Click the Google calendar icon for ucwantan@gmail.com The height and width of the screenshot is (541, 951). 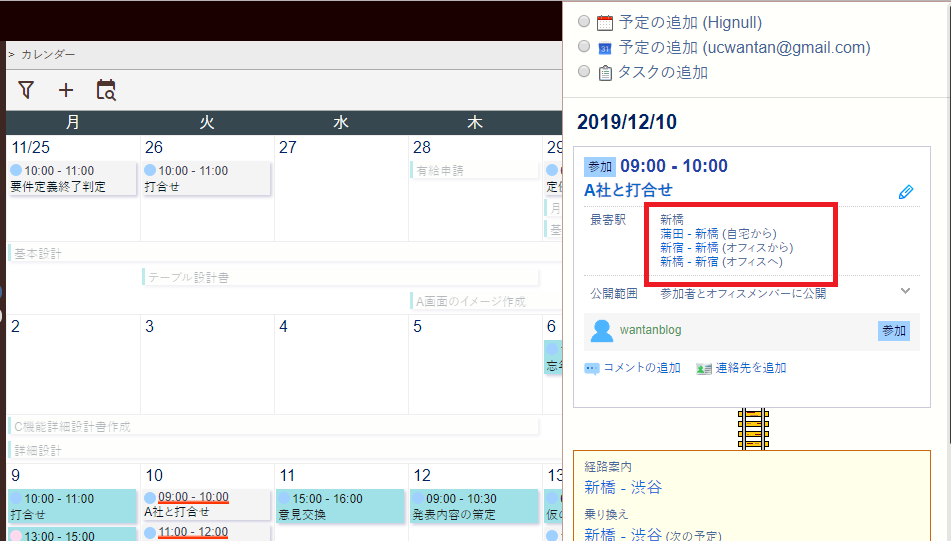pos(605,48)
